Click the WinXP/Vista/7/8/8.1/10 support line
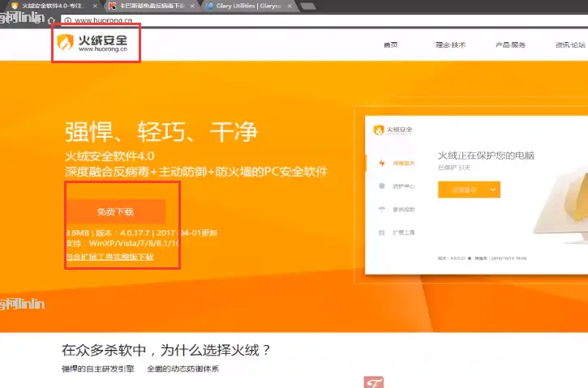The height and width of the screenshot is (388, 588). click(x=122, y=244)
